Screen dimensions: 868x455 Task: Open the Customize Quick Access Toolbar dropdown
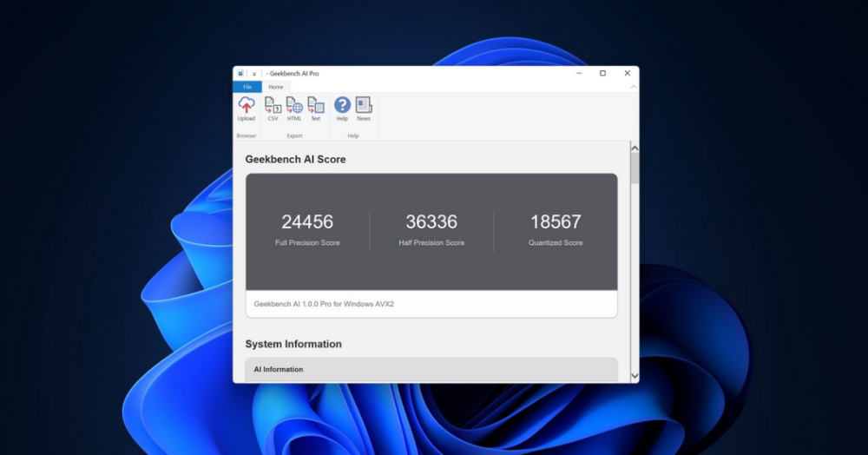point(254,74)
